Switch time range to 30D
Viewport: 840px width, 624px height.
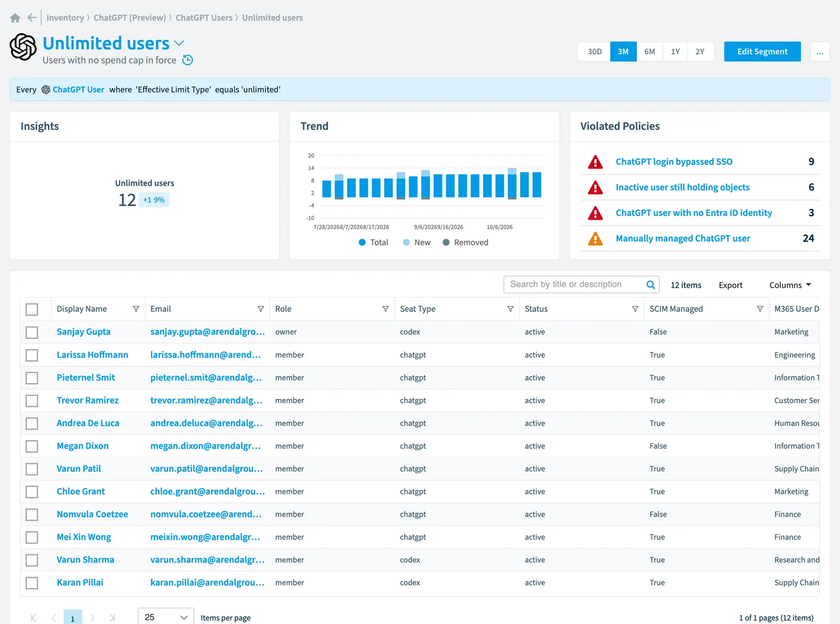click(x=594, y=51)
